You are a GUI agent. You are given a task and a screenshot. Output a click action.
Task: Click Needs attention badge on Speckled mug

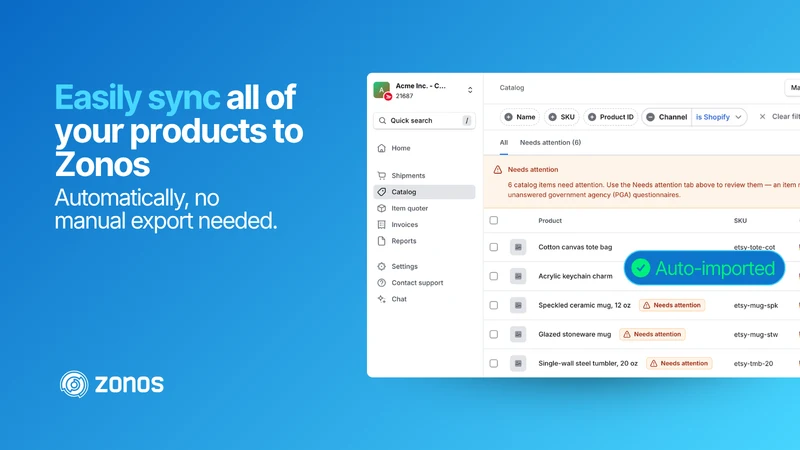pos(672,305)
